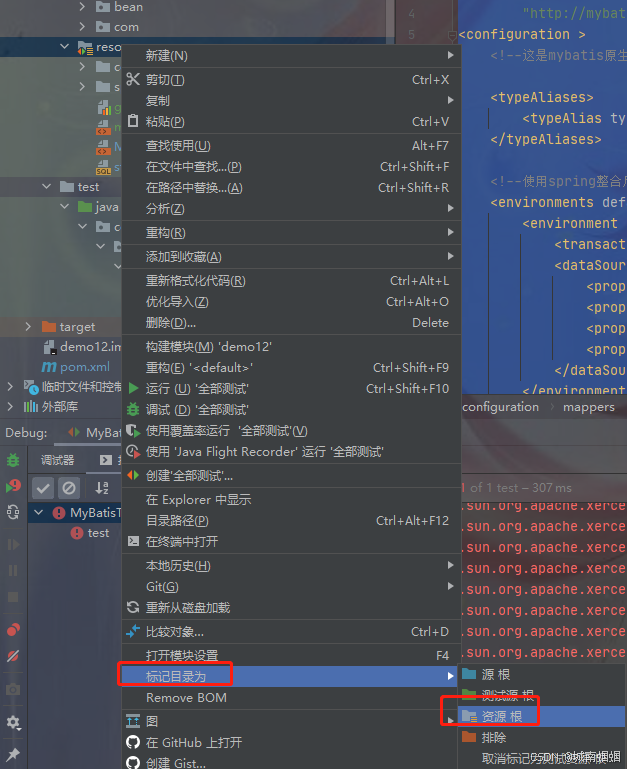Screen dimensions: 627x769
Task: Collapse the MyBatisTest result node
Action: click(x=38, y=513)
